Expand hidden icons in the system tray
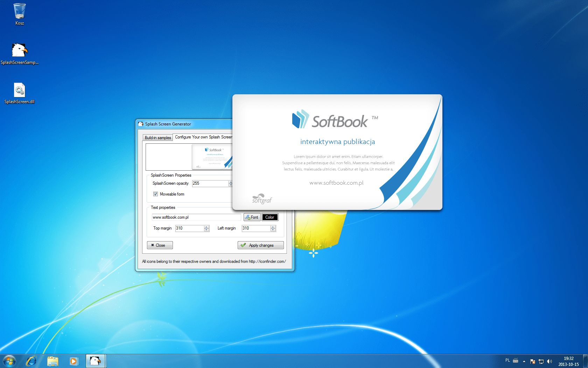 pos(524,361)
